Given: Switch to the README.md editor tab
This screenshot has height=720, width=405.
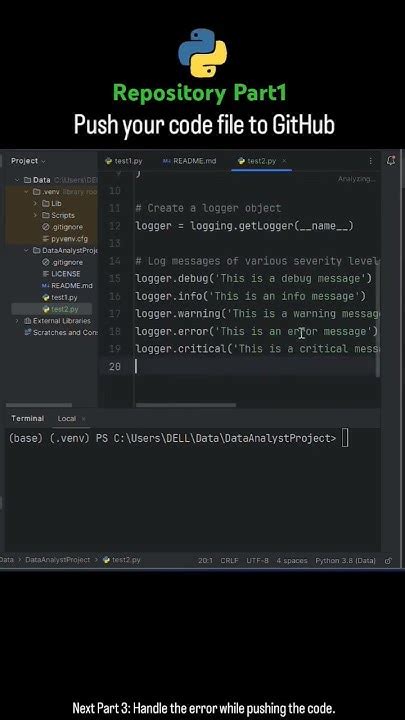Looking at the screenshot, I should tap(189, 161).
